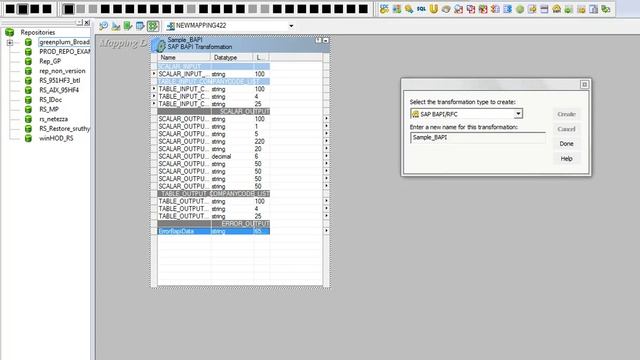Image resolution: width=640 pixels, height=360 pixels.
Task: Close the Create Transformation dialog
Action: [x=584, y=84]
